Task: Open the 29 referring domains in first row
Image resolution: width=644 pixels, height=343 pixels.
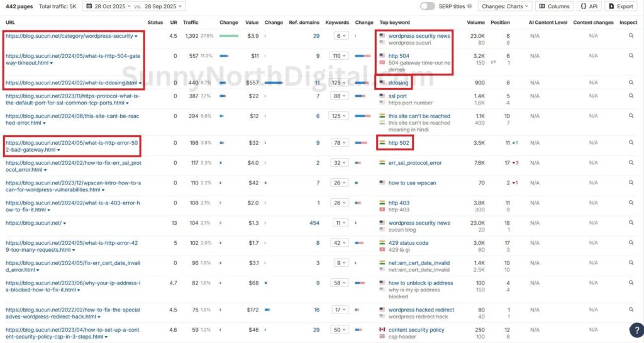Action: click(x=316, y=36)
